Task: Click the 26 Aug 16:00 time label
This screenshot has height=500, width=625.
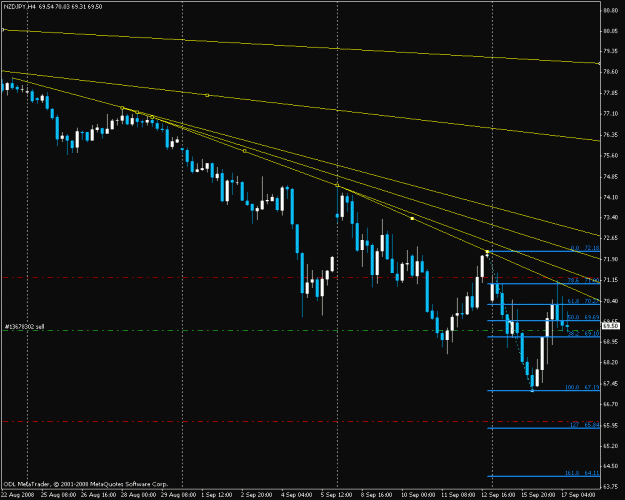Action: 99,495
